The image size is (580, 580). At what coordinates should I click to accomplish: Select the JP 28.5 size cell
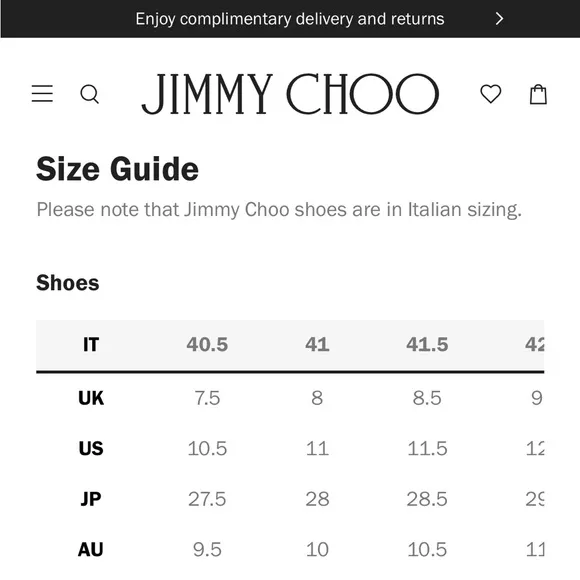click(x=427, y=499)
